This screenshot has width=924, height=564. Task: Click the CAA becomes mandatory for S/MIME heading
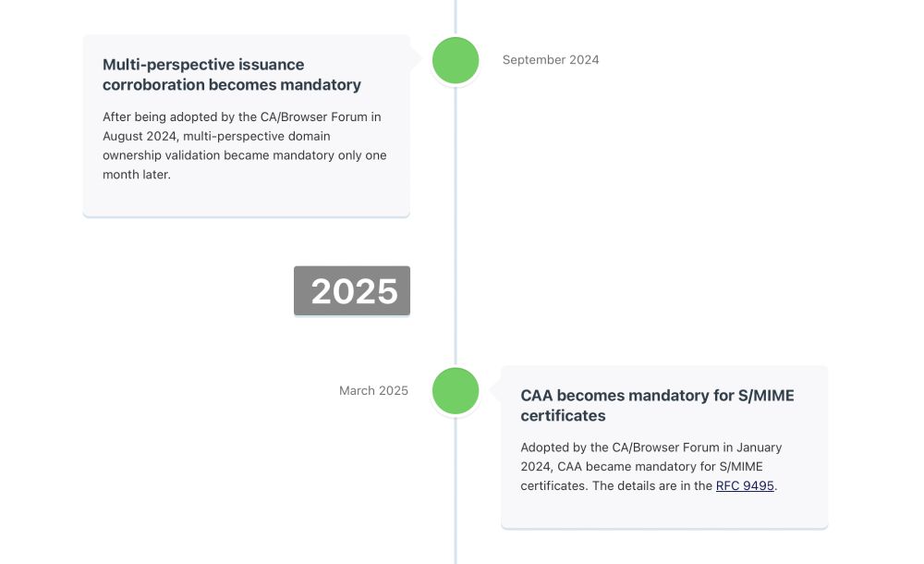click(657, 405)
